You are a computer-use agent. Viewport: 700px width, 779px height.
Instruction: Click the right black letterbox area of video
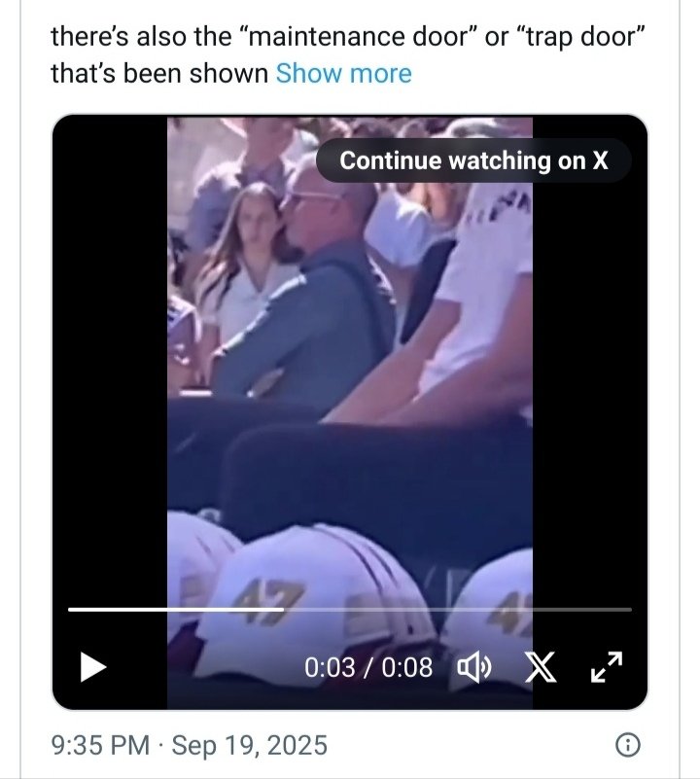589,389
